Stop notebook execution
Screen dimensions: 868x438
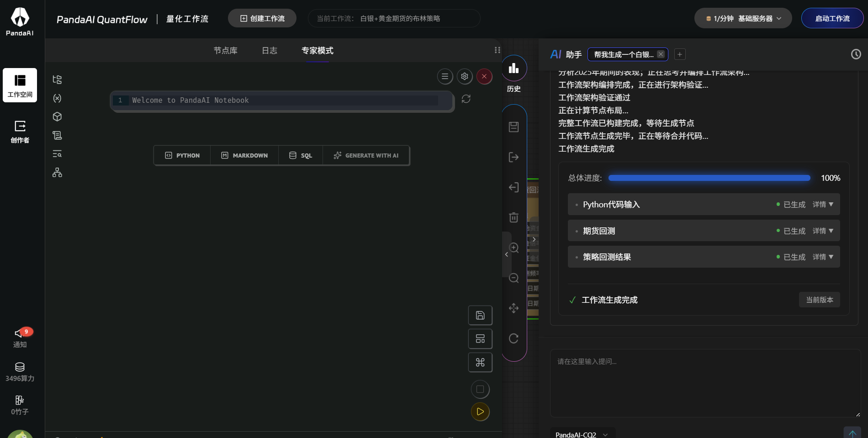(x=480, y=389)
